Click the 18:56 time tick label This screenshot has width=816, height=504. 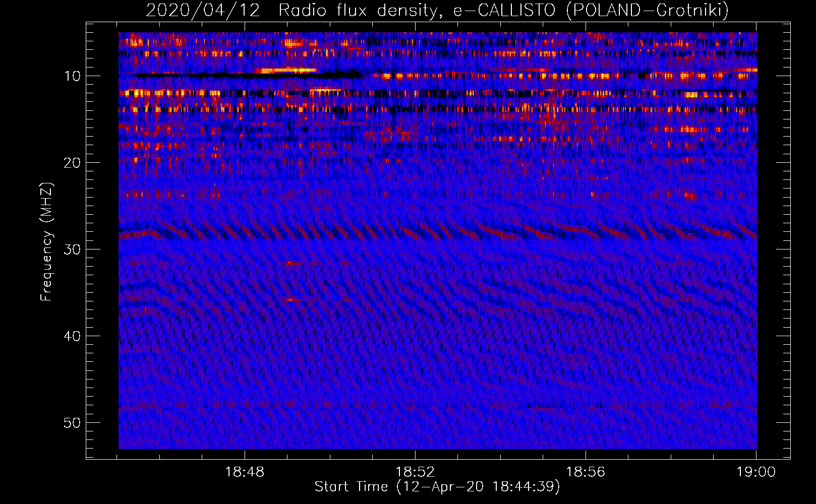coord(586,472)
